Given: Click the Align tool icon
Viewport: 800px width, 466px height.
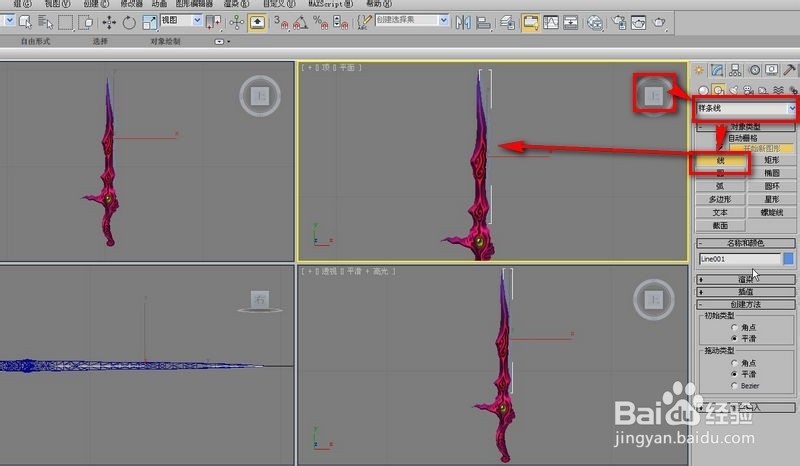Looking at the screenshot, I should pyautogui.click(x=483, y=22).
